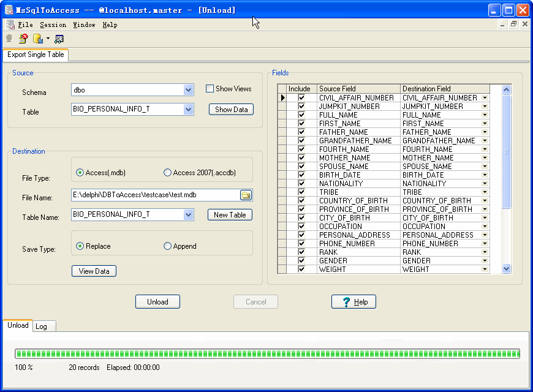Toggle the Show Views checkbox
This screenshot has width=533, height=392.
(210, 89)
